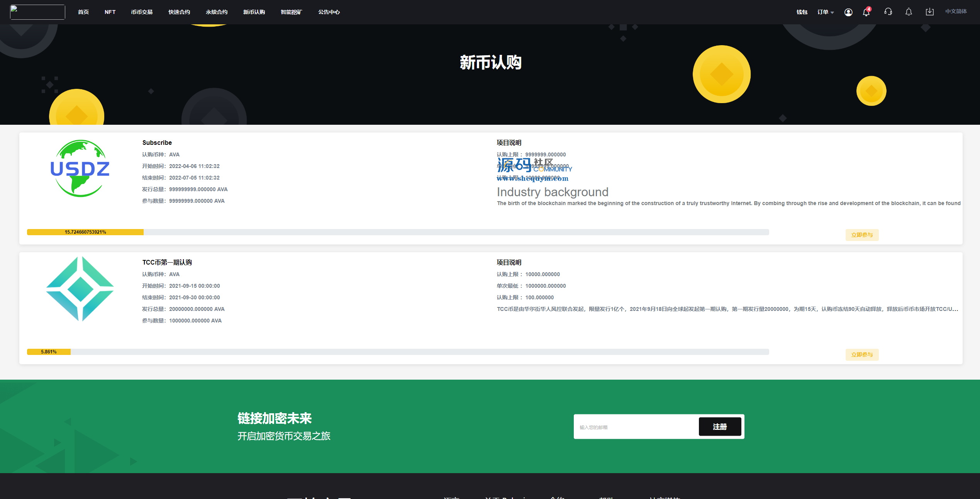
Task: Expand the 订单 dropdown menu
Action: (826, 12)
